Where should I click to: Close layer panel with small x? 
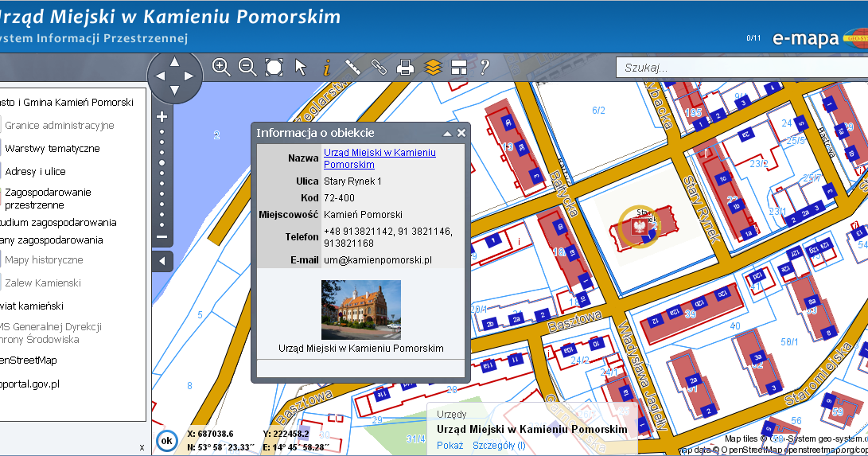coord(142,448)
